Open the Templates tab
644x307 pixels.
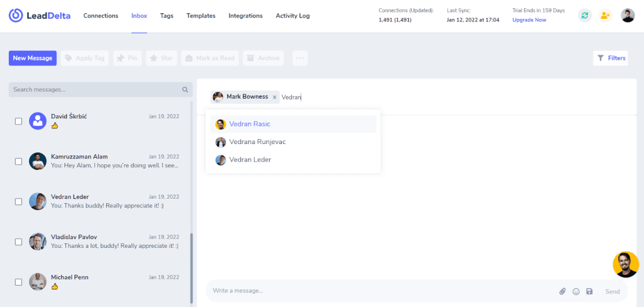201,16
